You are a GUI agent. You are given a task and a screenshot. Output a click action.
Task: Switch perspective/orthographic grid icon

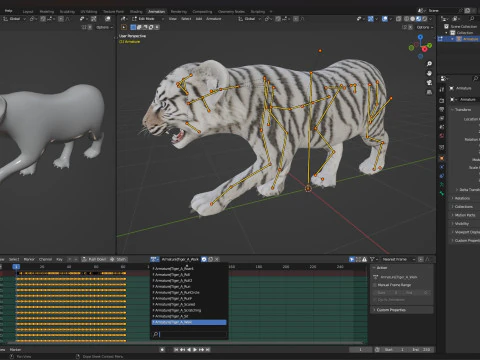(x=429, y=92)
